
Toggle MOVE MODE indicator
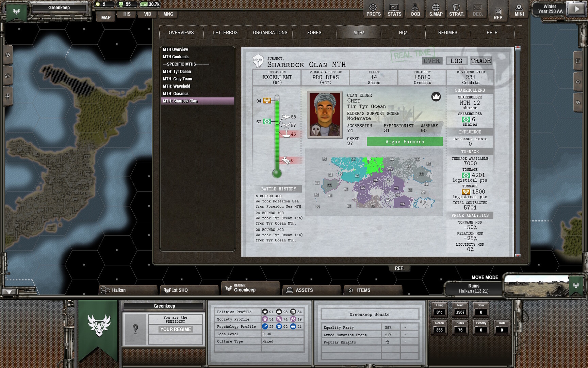pyautogui.click(x=485, y=277)
